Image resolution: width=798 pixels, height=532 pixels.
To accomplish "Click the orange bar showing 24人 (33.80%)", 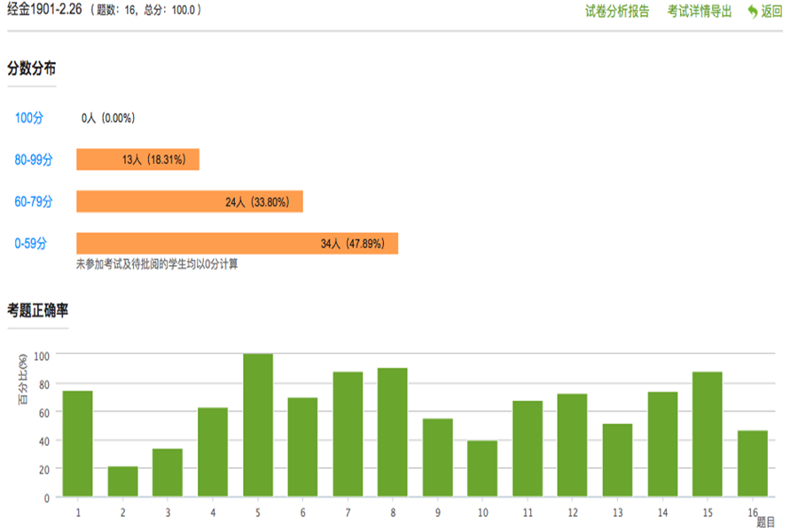I will 190,201.
